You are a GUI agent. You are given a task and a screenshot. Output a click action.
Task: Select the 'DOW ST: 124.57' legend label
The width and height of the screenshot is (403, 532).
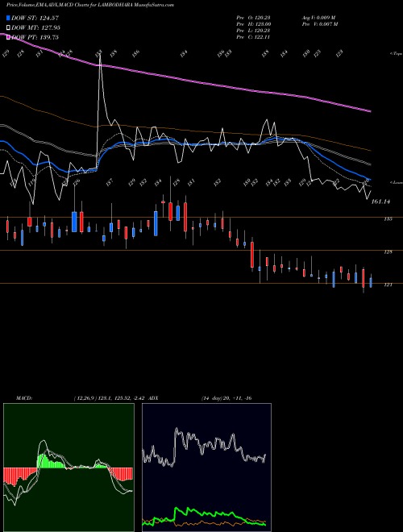tap(35, 18)
